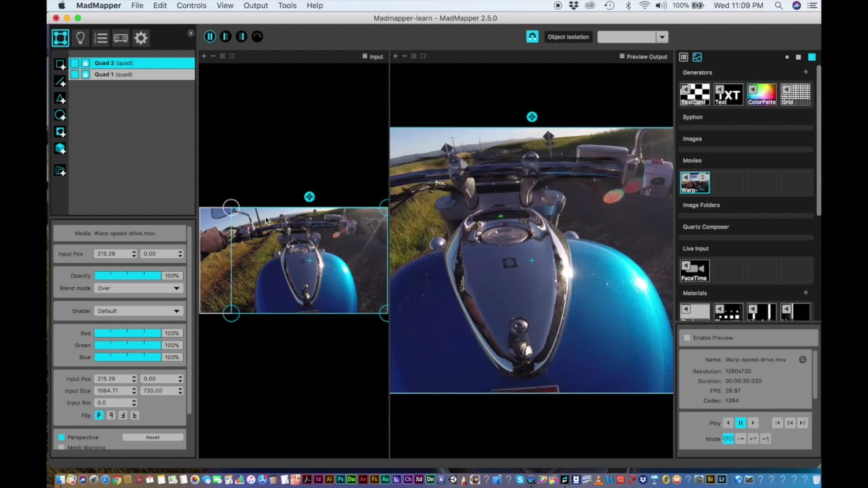Check the Enable Preview checkbox
The height and width of the screenshot is (488, 868).
tap(687, 338)
